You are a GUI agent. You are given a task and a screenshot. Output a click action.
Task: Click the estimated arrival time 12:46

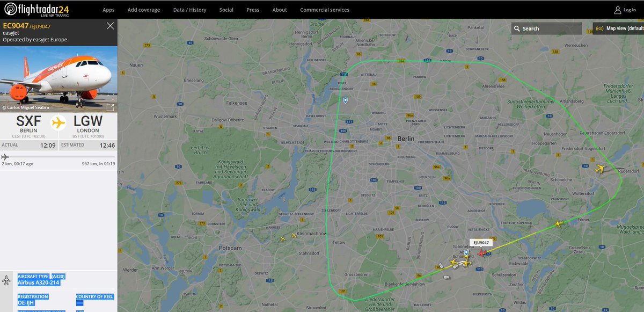106,145
